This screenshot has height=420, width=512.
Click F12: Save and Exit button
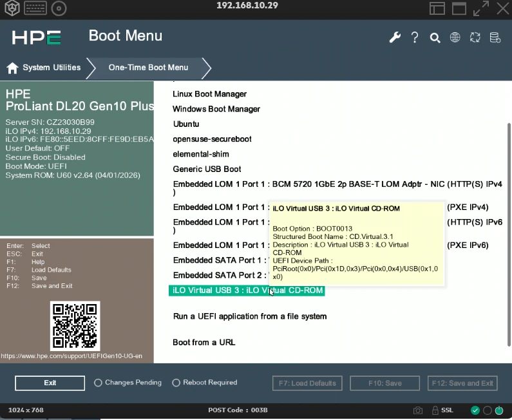[x=462, y=383]
